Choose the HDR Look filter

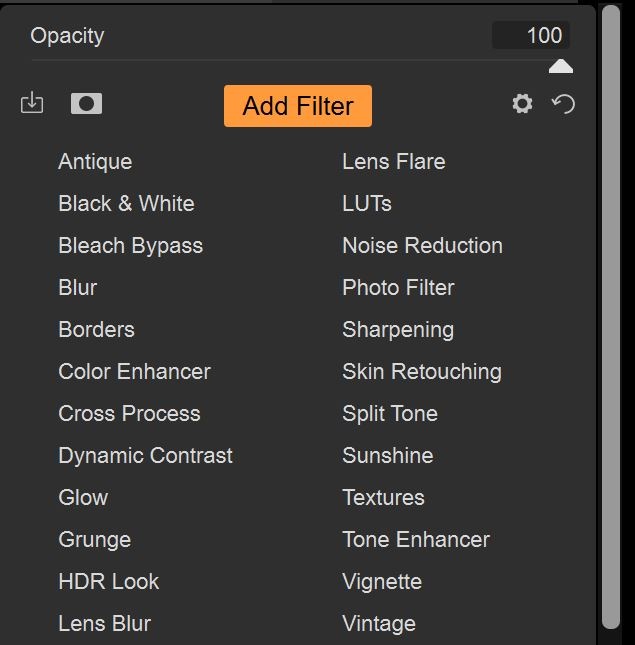[109, 582]
